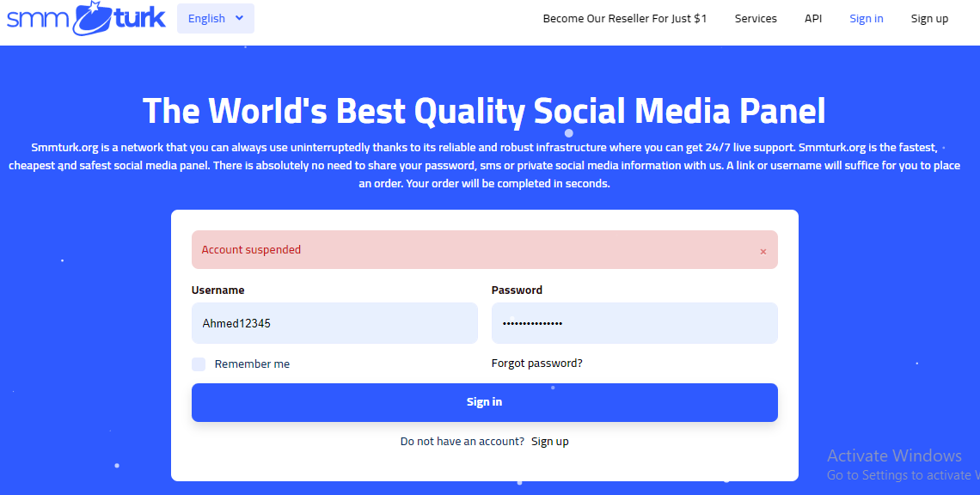Enable the Remember me checkbox

(x=199, y=364)
